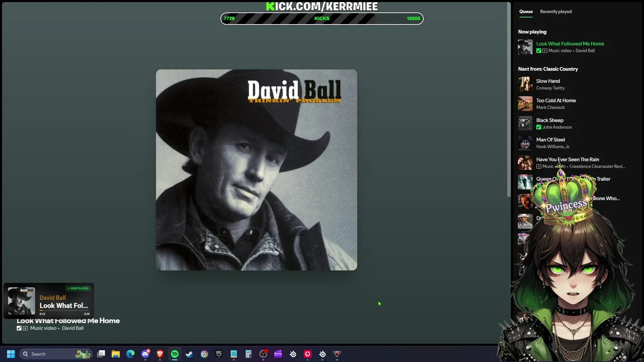Click the Slow Hand album thumbnail
This screenshot has width=644, height=362.
pyautogui.click(x=525, y=84)
